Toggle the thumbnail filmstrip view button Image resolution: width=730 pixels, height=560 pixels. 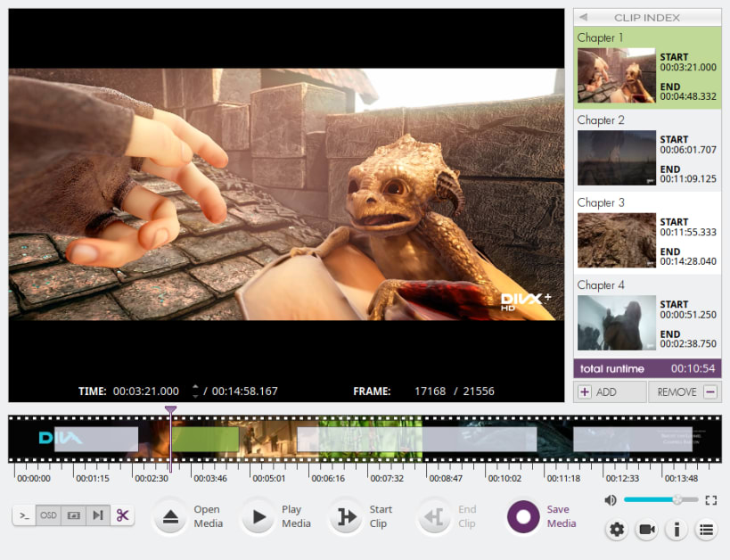coord(74,515)
